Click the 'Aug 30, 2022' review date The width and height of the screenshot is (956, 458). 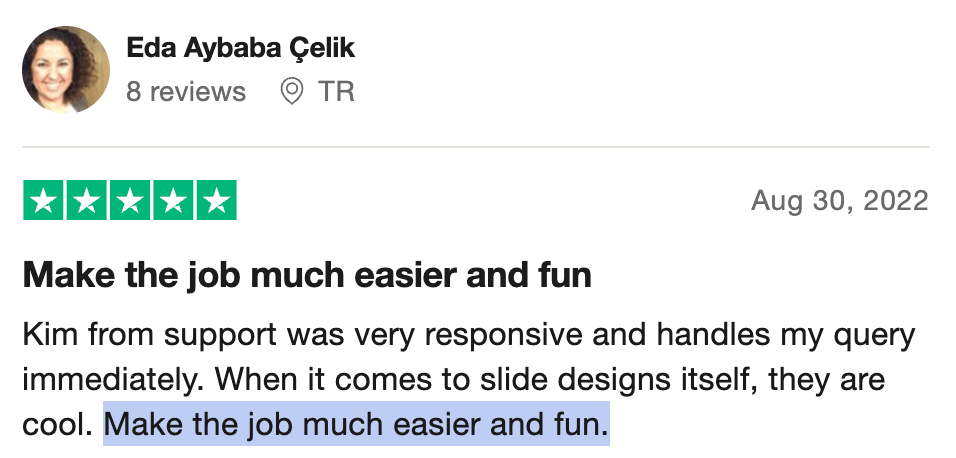tap(840, 201)
